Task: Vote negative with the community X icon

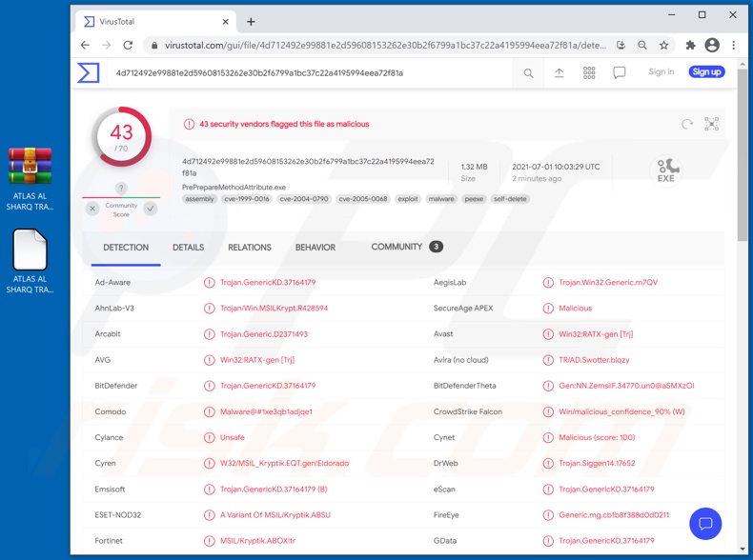Action: click(x=92, y=209)
